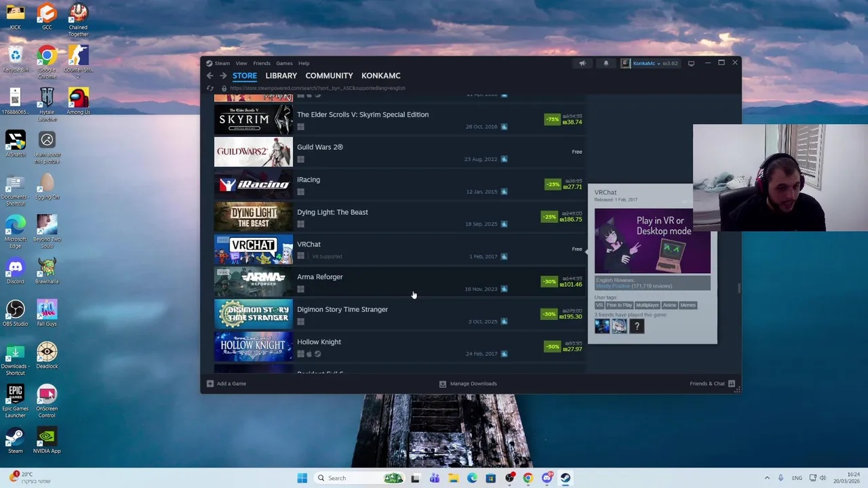Screen dimensions: 868x488
Task: Open KONKAMC profile tab
Action: (380, 76)
